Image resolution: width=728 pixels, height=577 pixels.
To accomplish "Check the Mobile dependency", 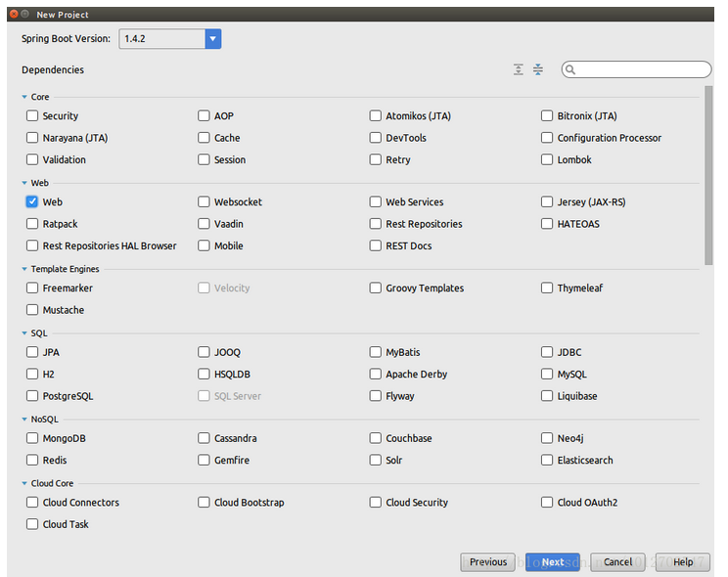I will point(204,245).
